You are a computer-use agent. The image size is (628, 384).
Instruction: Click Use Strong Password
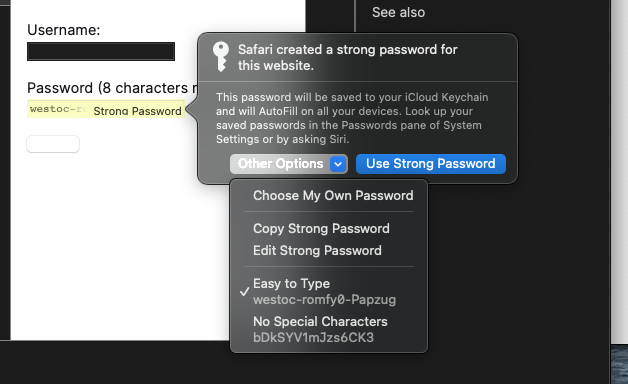coord(431,164)
